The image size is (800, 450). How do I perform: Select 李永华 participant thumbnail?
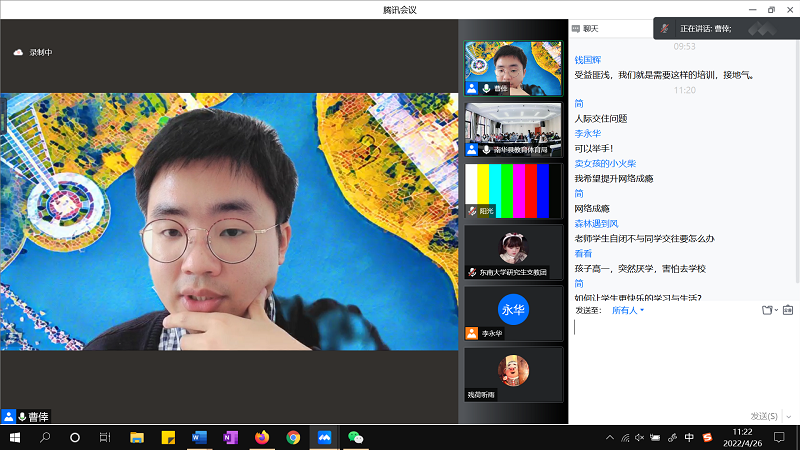(514, 313)
